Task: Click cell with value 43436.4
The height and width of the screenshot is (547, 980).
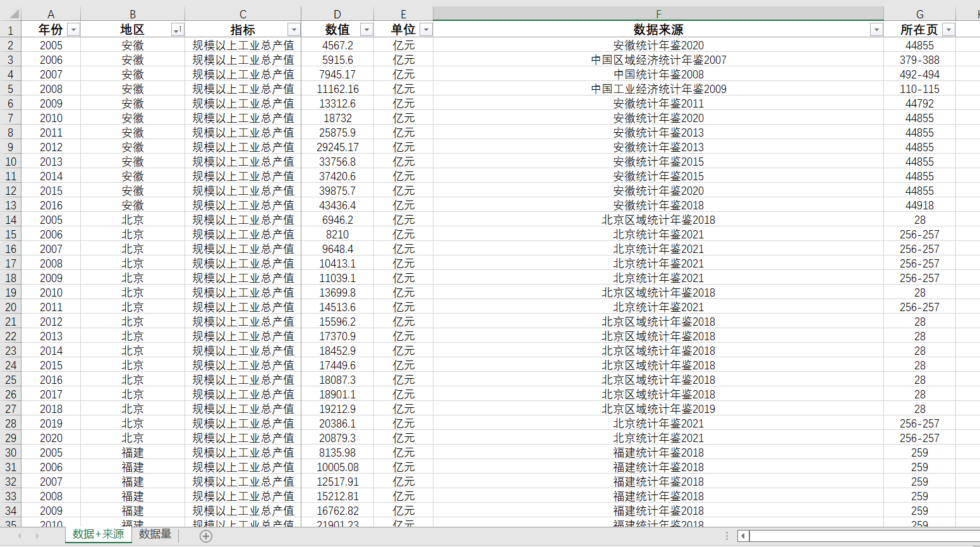Action: pos(337,205)
